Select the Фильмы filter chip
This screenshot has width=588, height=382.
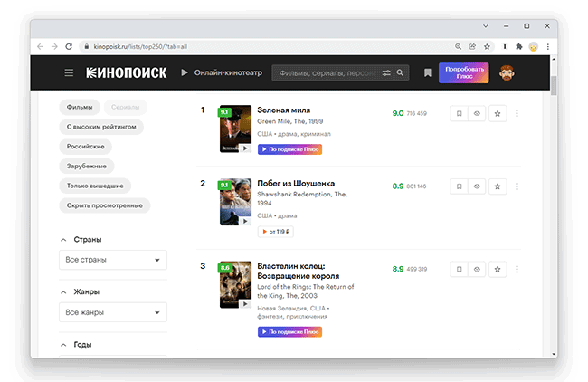[x=80, y=108]
